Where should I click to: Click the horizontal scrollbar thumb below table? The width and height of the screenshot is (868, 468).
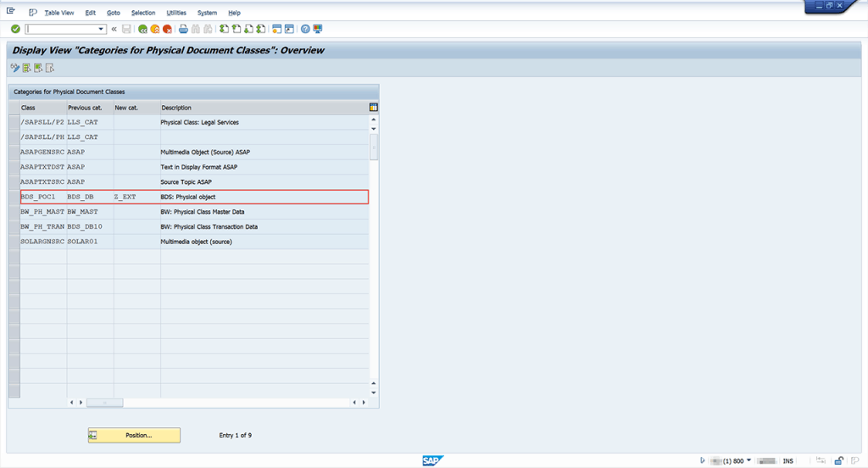click(104, 403)
